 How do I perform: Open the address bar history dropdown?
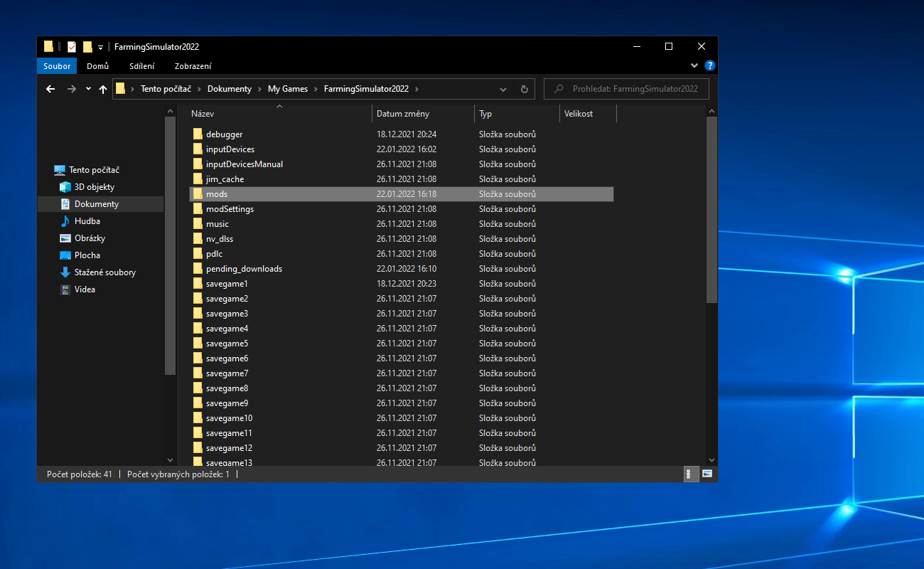point(503,89)
